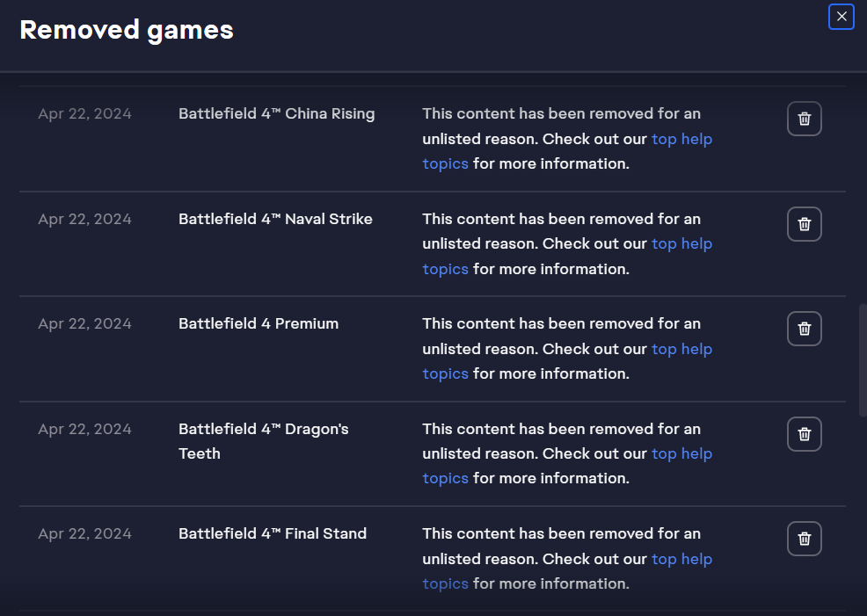
Task: Delete Battlefield 4 China Rising entry via trash icon
Action: (804, 119)
